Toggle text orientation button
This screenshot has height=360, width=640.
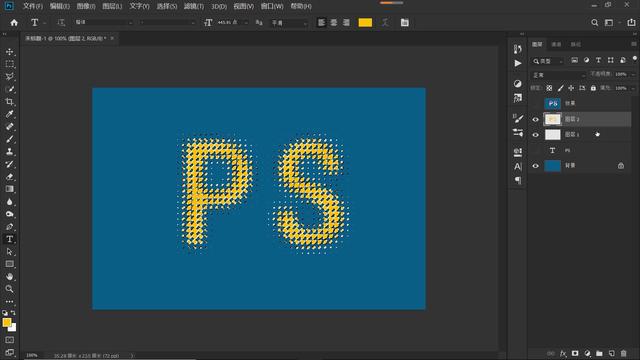tap(61, 22)
